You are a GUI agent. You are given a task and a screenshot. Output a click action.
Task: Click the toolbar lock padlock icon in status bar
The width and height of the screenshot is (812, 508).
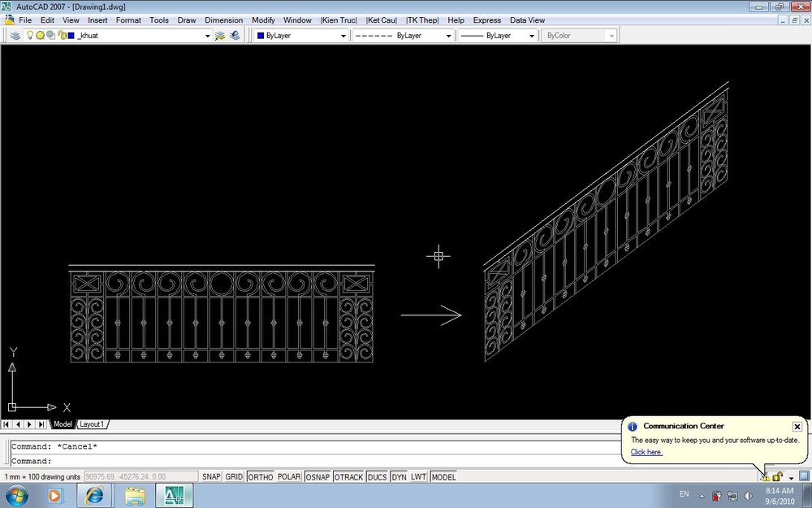(777, 477)
